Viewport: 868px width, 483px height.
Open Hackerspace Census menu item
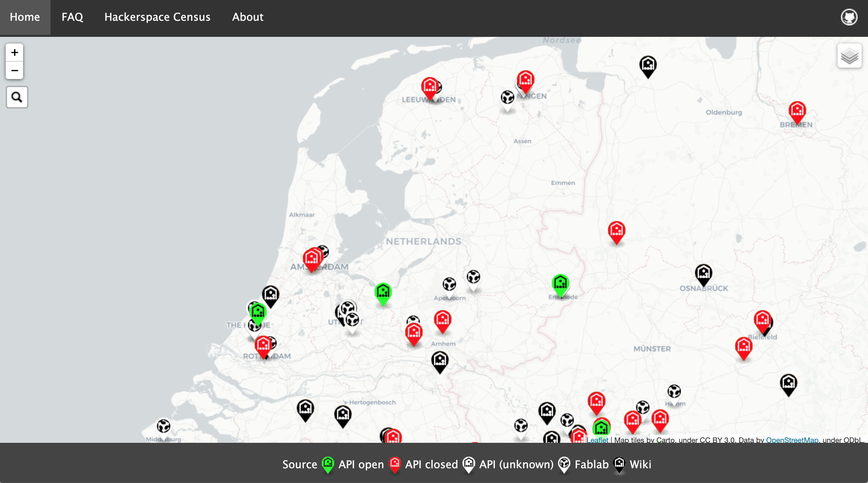157,17
